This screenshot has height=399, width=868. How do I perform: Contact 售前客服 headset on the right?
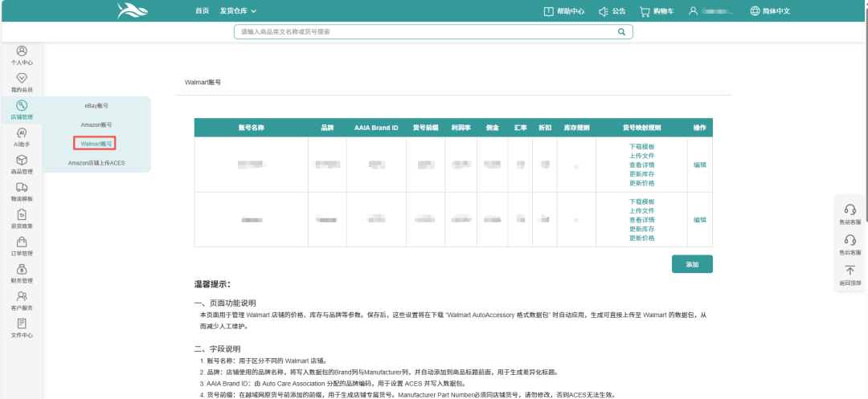tap(850, 210)
